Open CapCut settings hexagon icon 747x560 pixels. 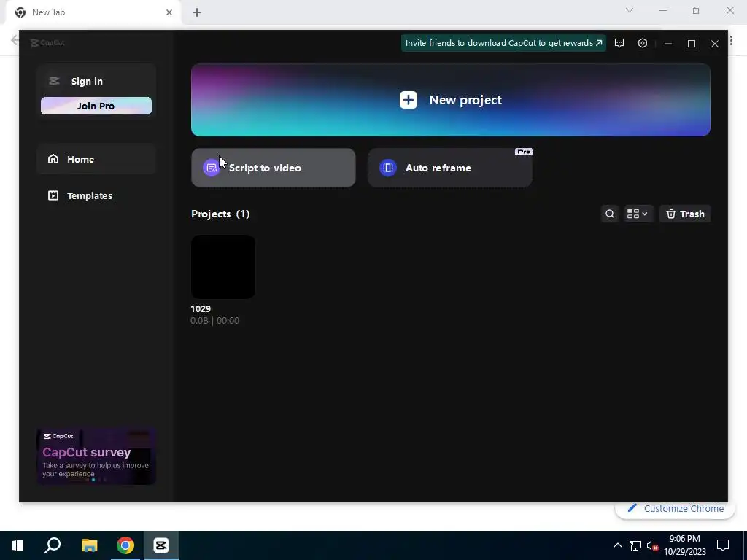click(x=643, y=43)
